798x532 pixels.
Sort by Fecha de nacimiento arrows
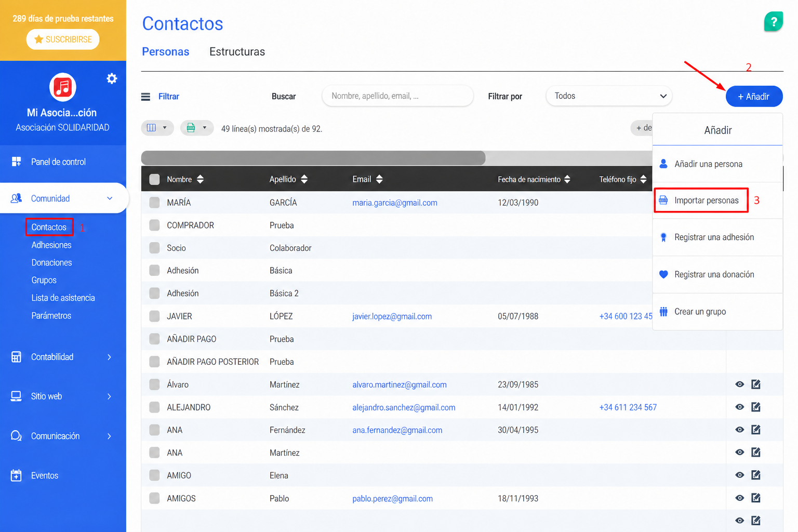567,179
